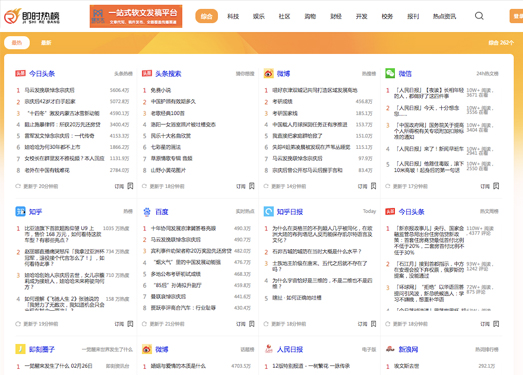Click the Weibo logo on the 话题榜 card
Viewport: 523px width, 375px height.
[147, 349]
